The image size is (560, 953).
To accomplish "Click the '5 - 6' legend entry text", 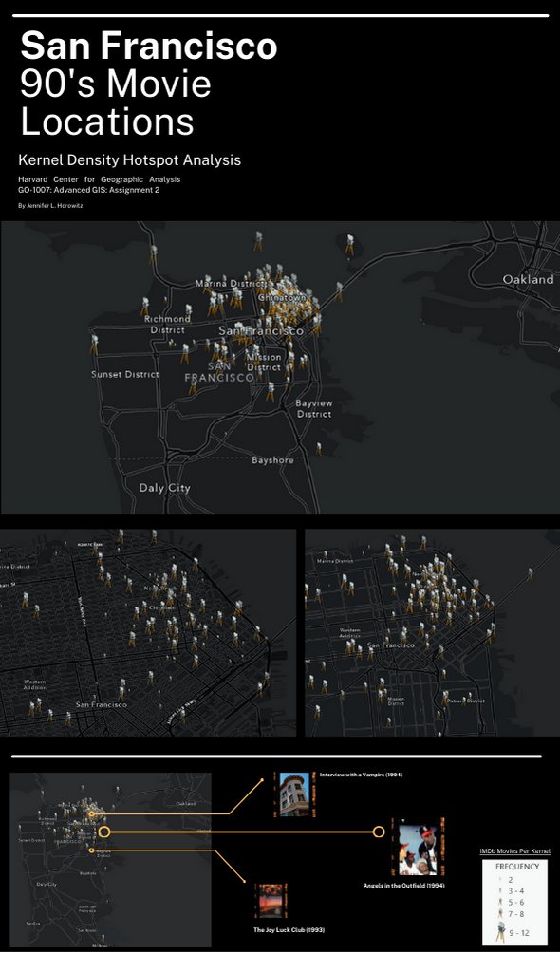I will click(516, 903).
